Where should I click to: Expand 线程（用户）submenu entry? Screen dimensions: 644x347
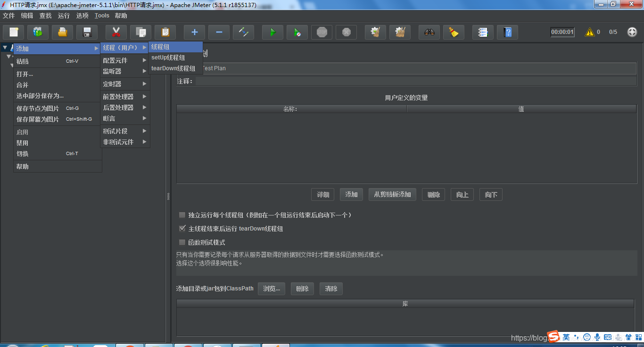pyautogui.click(x=125, y=48)
